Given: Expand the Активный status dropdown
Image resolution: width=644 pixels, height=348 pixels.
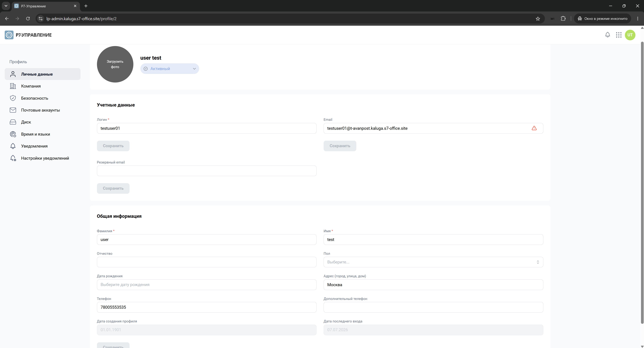Looking at the screenshot, I should (x=170, y=69).
